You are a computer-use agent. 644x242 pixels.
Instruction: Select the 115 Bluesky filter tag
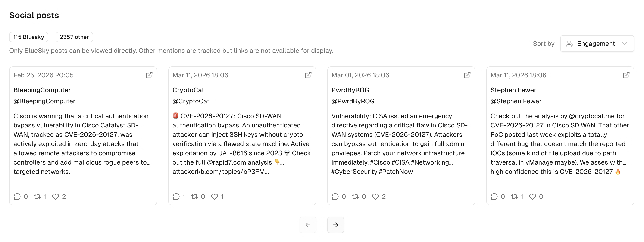29,37
